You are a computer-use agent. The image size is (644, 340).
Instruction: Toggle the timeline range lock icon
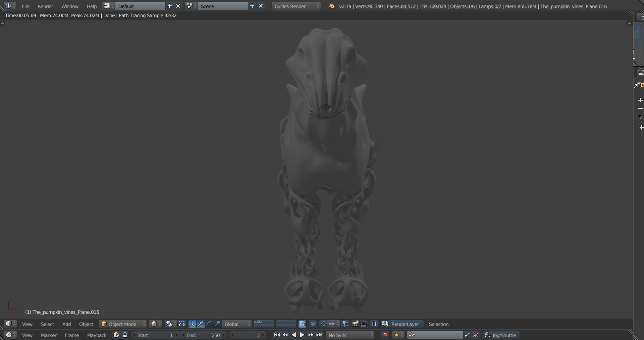click(x=125, y=335)
